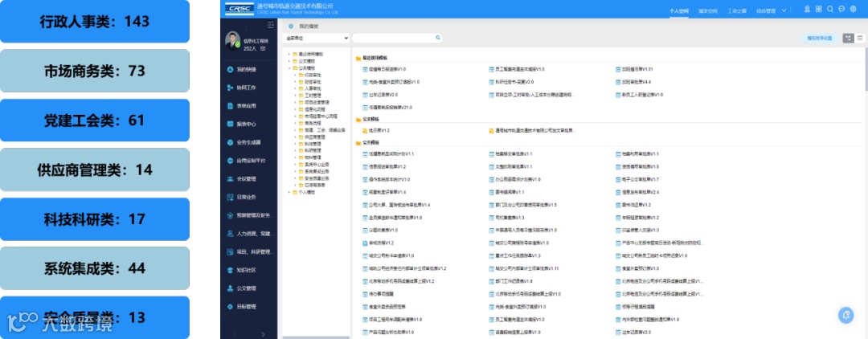The height and width of the screenshot is (339, 868).
Task: Click the CRSC logo
Action: (x=240, y=9)
